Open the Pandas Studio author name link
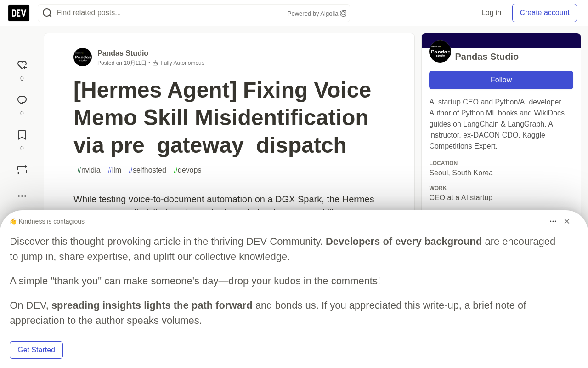 [123, 53]
